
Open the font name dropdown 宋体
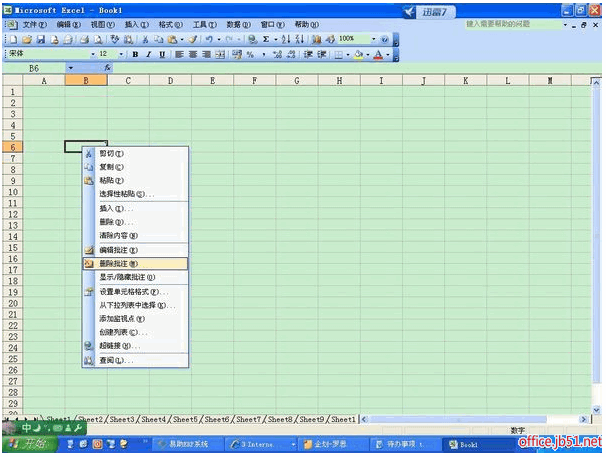[x=93, y=55]
